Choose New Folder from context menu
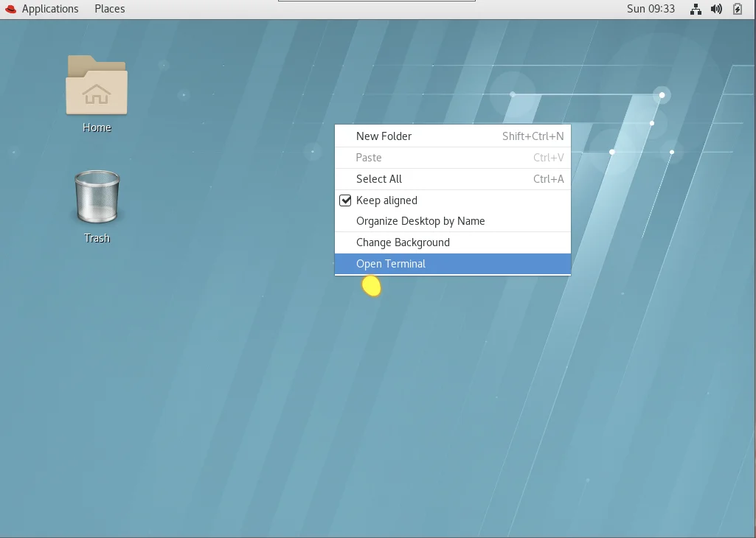This screenshot has height=538, width=756. coord(453,136)
